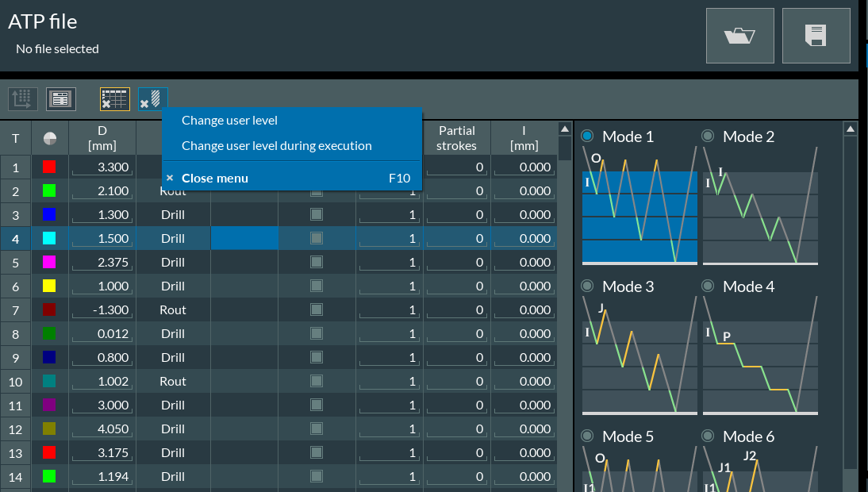Click the 4.050 diameter field in row 12
This screenshot has height=492, width=868.
[102, 429]
